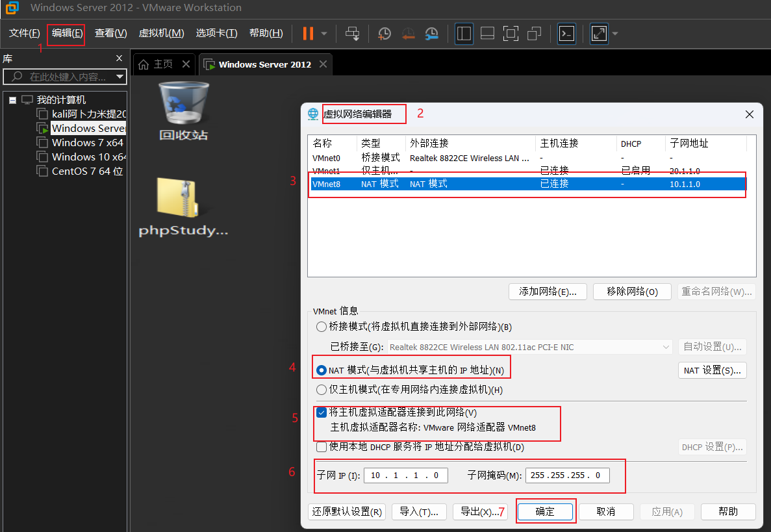Click the send Ctrl+Alt+Del toolbar icon
Viewport: 771px width, 532px height.
pos(353,33)
